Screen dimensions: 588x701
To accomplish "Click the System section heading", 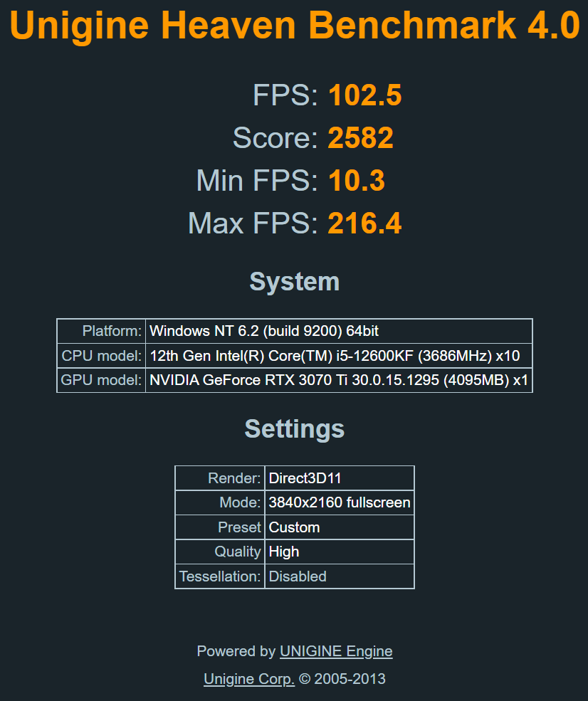I will pos(294,282).
